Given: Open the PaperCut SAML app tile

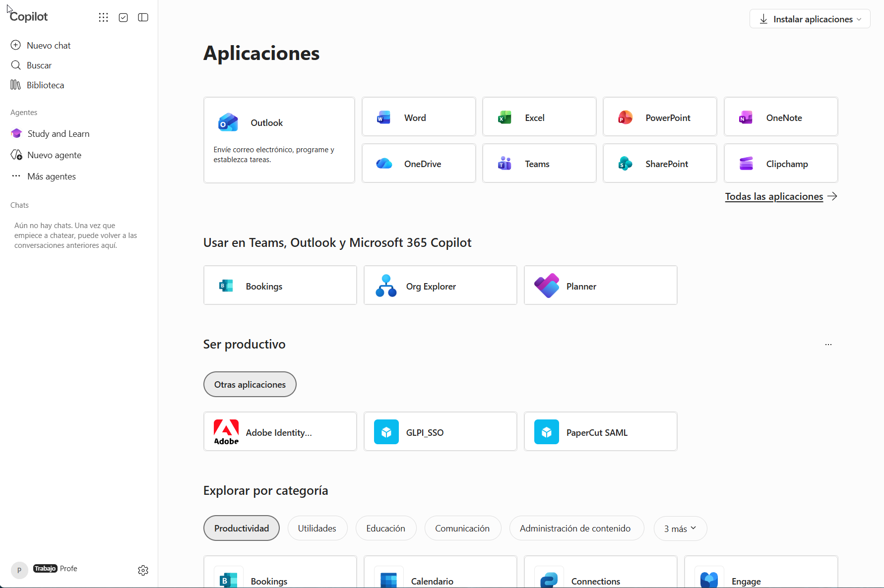Looking at the screenshot, I should pyautogui.click(x=601, y=431).
